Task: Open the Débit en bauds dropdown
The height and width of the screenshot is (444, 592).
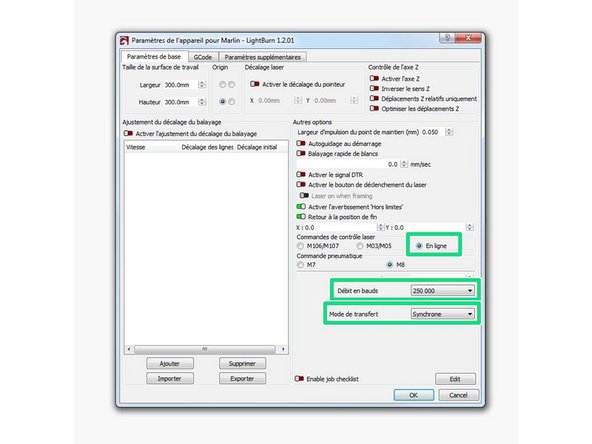Action: point(442,291)
